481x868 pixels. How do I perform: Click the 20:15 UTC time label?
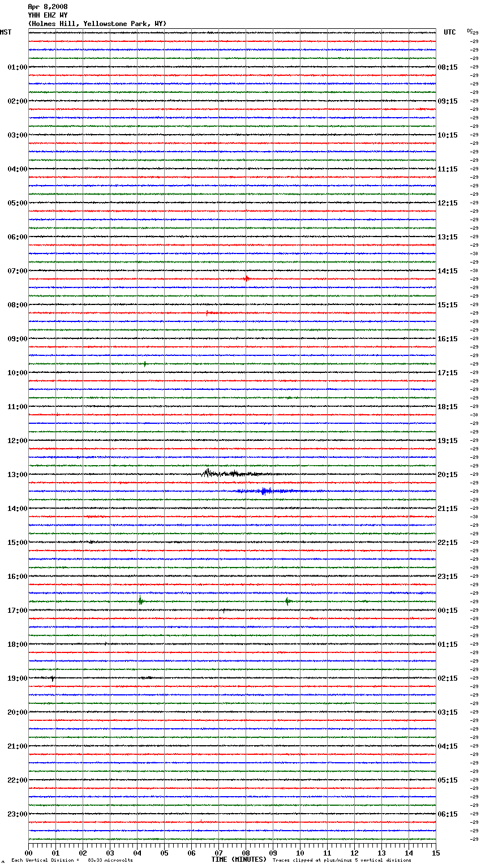tap(448, 475)
